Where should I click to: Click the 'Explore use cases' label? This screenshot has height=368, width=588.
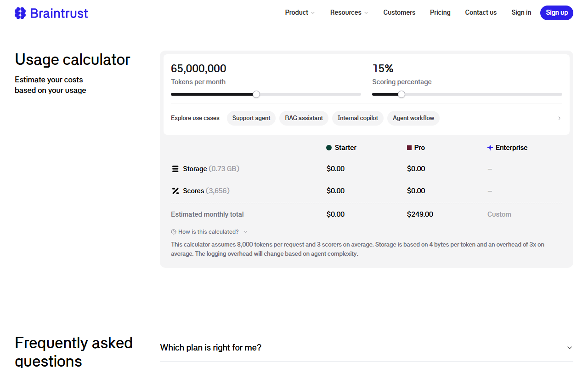195,118
